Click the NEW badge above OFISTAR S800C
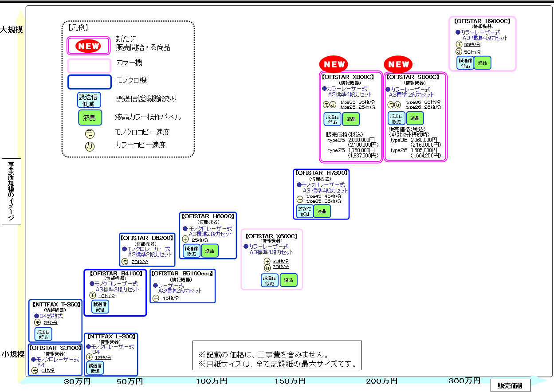 (x=398, y=64)
